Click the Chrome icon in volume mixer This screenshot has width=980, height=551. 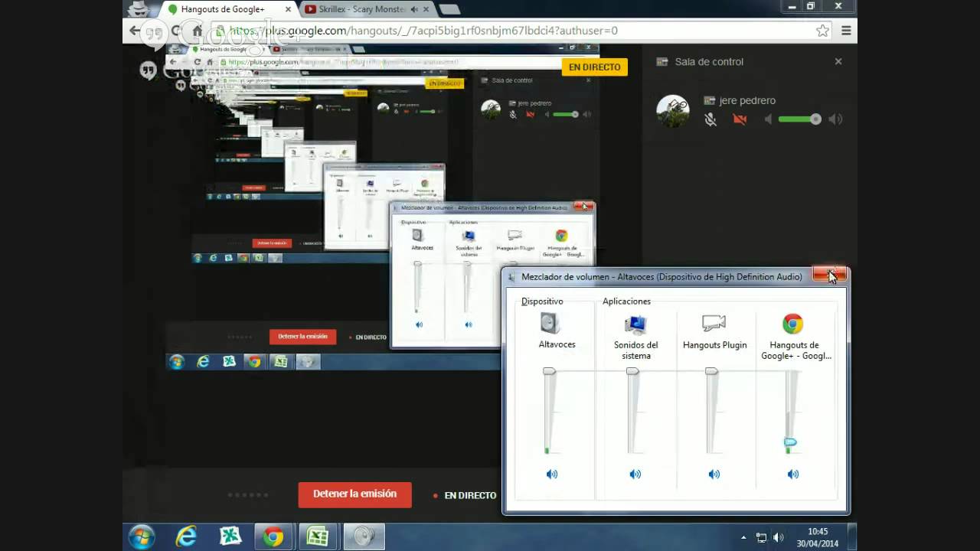(x=792, y=324)
